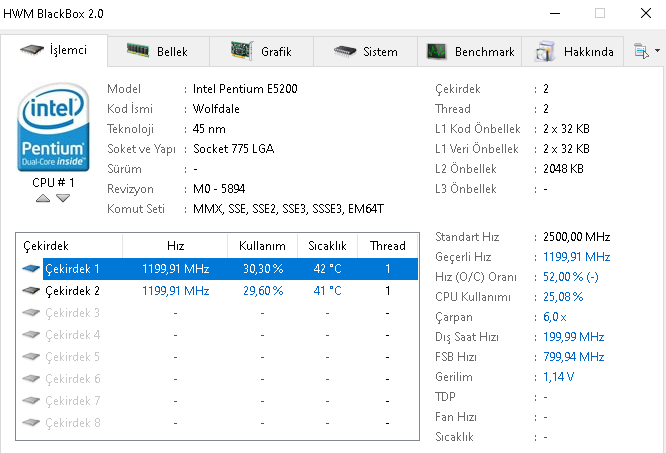Select the Çekirdek 1 row chip icon
Viewport: 666px width, 453px height.
tap(32, 269)
